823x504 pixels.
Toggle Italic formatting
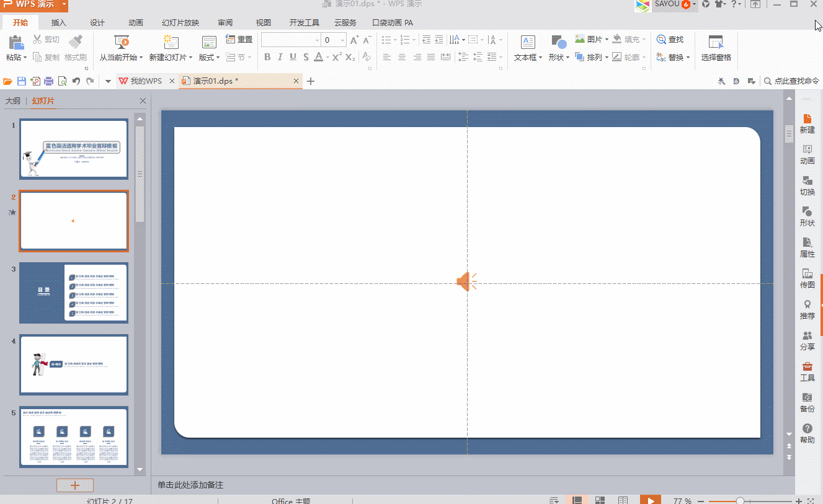click(280, 57)
